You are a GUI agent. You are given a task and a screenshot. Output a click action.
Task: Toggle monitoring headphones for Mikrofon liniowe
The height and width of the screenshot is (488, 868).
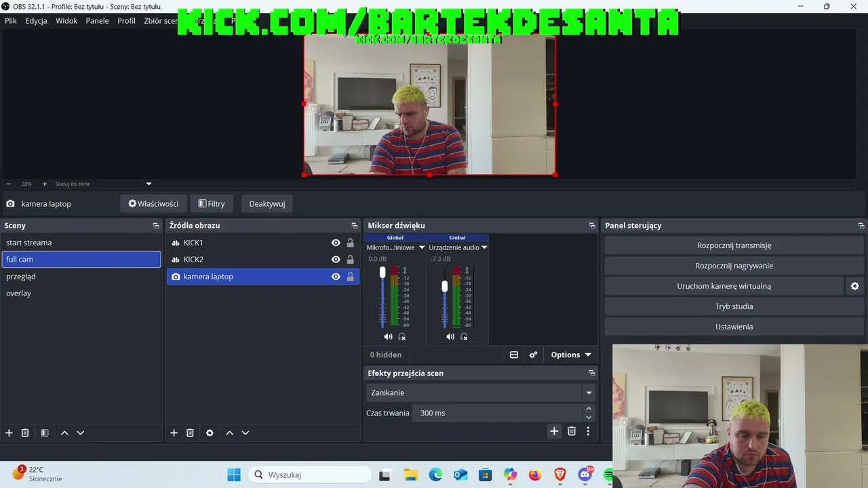click(x=402, y=336)
